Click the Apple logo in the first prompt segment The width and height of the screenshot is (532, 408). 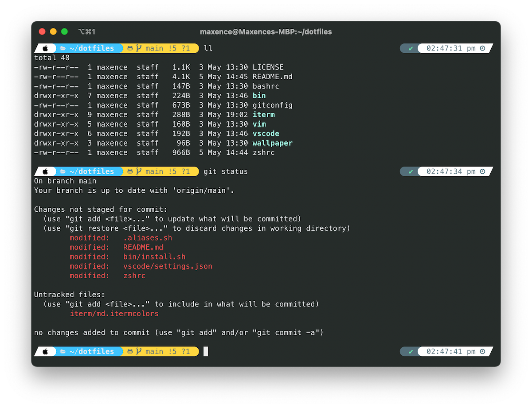(x=45, y=48)
